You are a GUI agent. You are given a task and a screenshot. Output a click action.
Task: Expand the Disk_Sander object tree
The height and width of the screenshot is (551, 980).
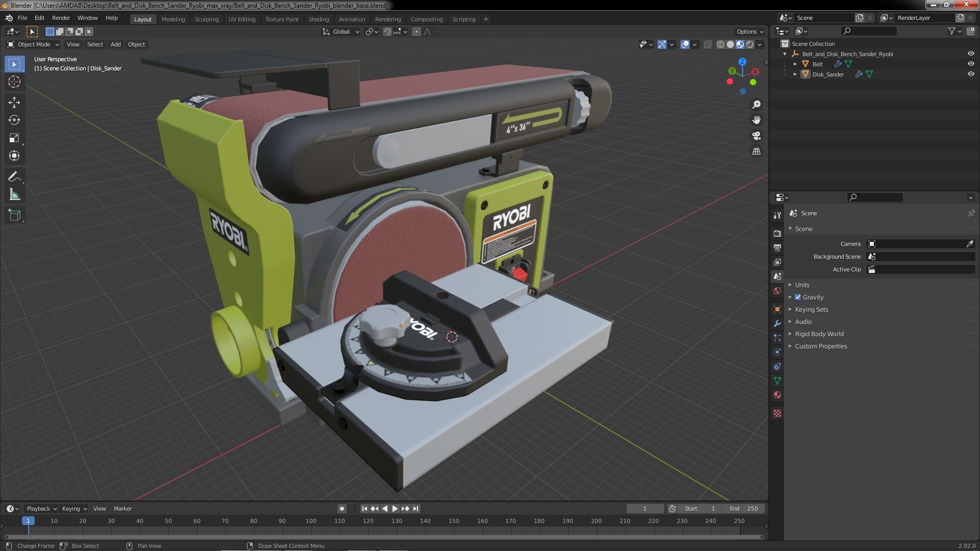(x=795, y=74)
